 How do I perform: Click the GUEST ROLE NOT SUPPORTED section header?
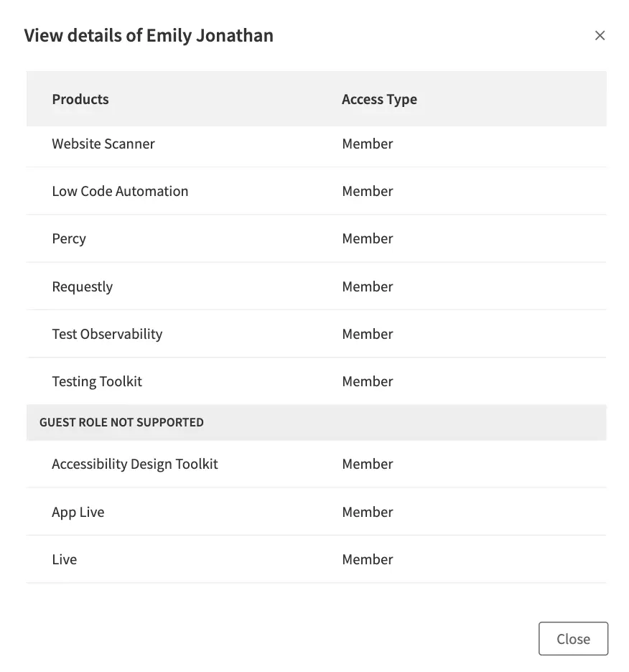click(121, 422)
